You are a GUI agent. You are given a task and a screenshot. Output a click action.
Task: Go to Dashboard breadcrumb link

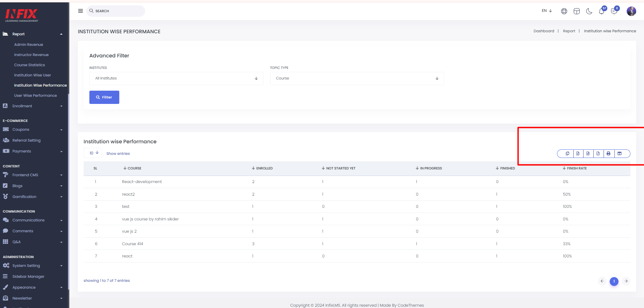pyautogui.click(x=544, y=31)
